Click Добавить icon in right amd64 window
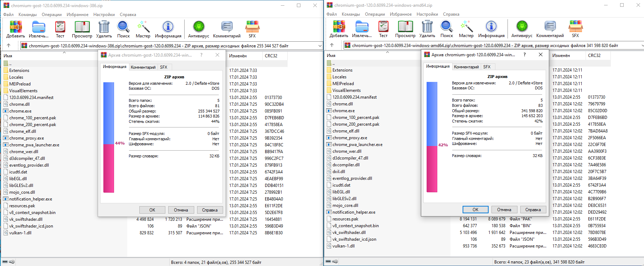Viewport: 644px width, 266px height. (339, 29)
